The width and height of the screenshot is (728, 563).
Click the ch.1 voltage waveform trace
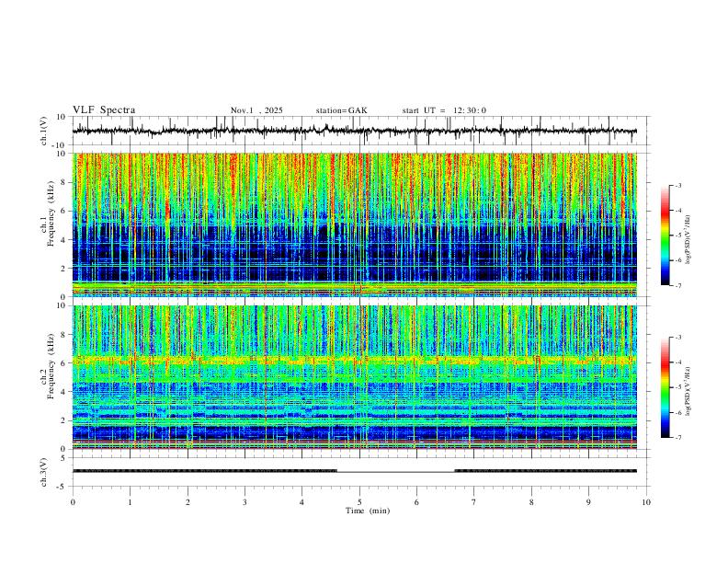coord(354,131)
